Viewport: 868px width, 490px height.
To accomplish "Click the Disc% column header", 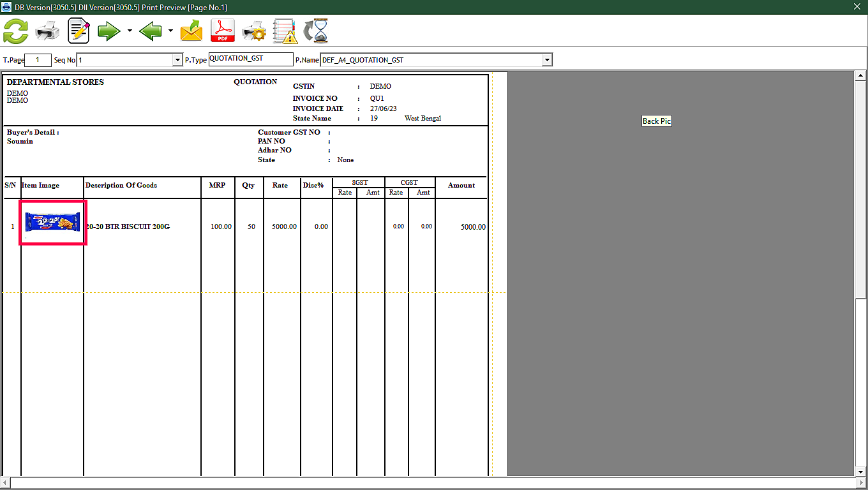I will point(313,186).
